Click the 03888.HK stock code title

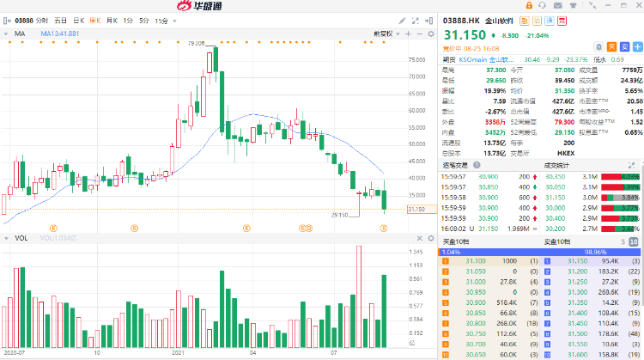click(461, 21)
